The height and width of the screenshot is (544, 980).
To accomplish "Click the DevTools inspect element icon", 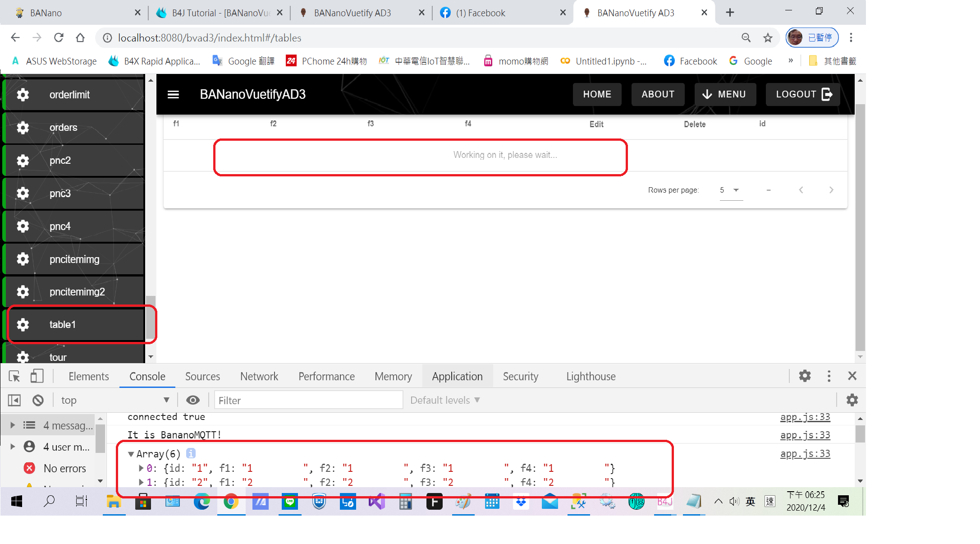I will [x=14, y=376].
